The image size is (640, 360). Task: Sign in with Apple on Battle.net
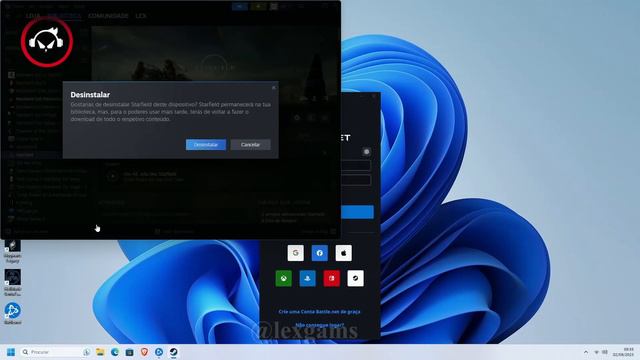click(x=344, y=253)
